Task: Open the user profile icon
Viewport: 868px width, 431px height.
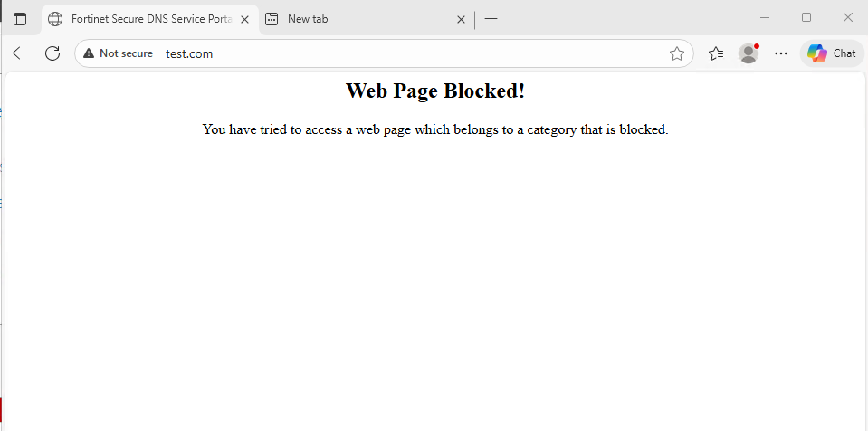Action: (749, 53)
